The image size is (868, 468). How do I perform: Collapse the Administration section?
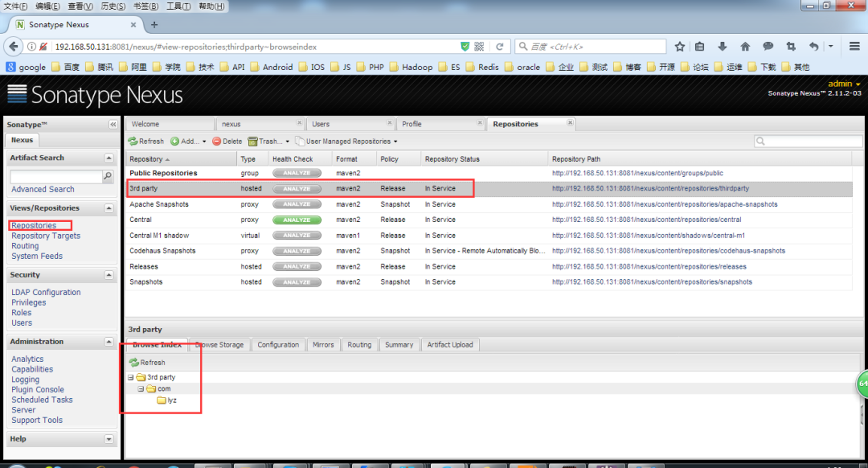(x=109, y=342)
